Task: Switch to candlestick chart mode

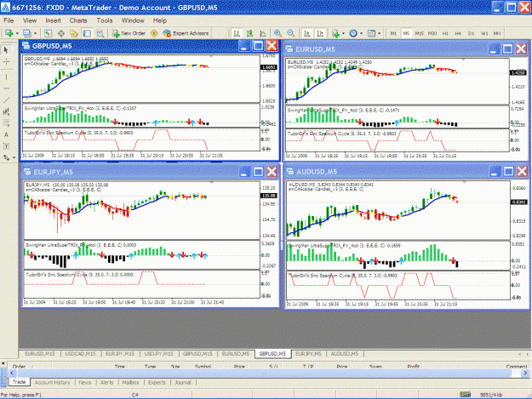Action: click(x=250, y=33)
